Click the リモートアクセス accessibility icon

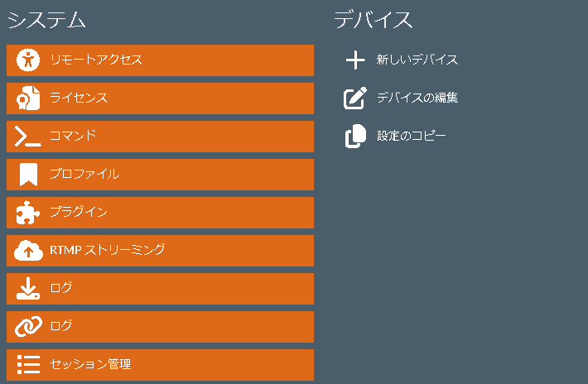click(x=28, y=60)
